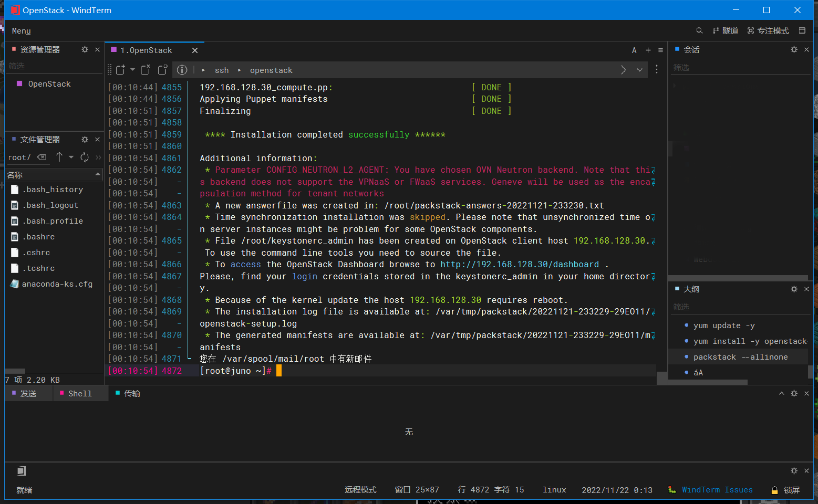This screenshot has height=504, width=818.
Task: Open settings gear of the transfer panel
Action: pos(794,393)
